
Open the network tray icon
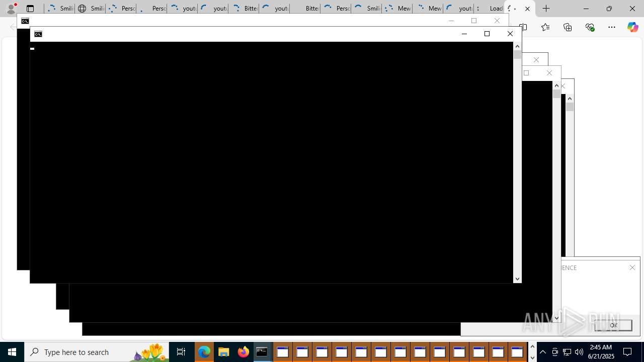[567, 352]
